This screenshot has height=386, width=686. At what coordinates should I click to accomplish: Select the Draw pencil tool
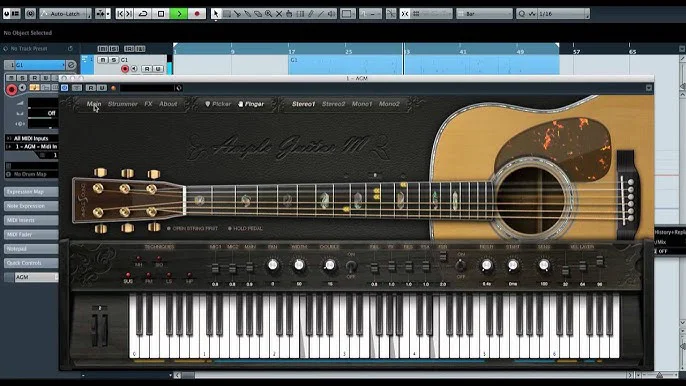pos(311,14)
